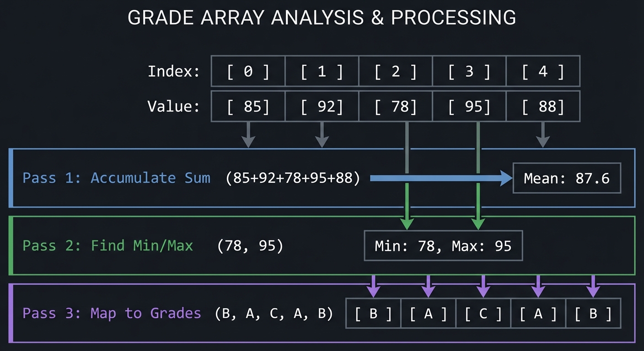Click the gray arrow beneath value 85
Screen dimensions: 644x351
[248, 134]
